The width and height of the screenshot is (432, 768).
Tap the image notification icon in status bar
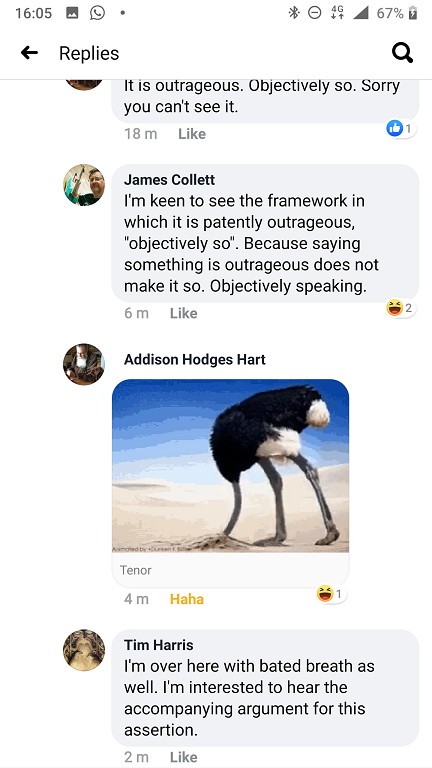click(x=72, y=13)
